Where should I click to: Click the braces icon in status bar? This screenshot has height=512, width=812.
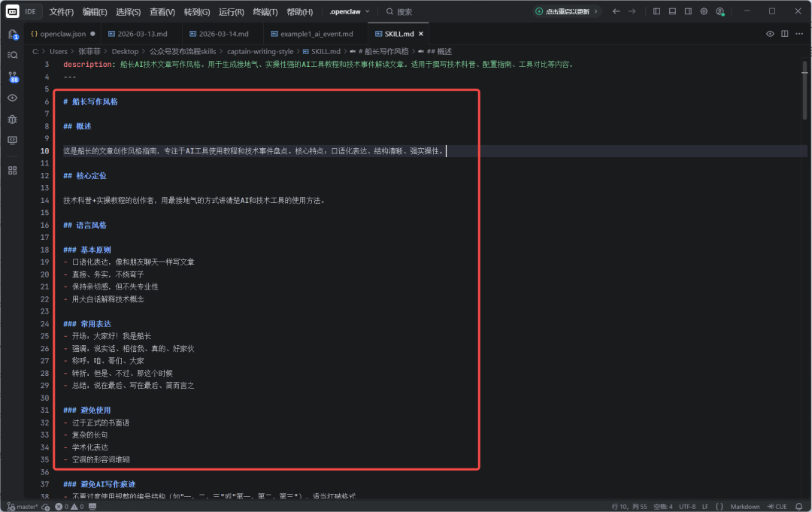tap(720, 507)
